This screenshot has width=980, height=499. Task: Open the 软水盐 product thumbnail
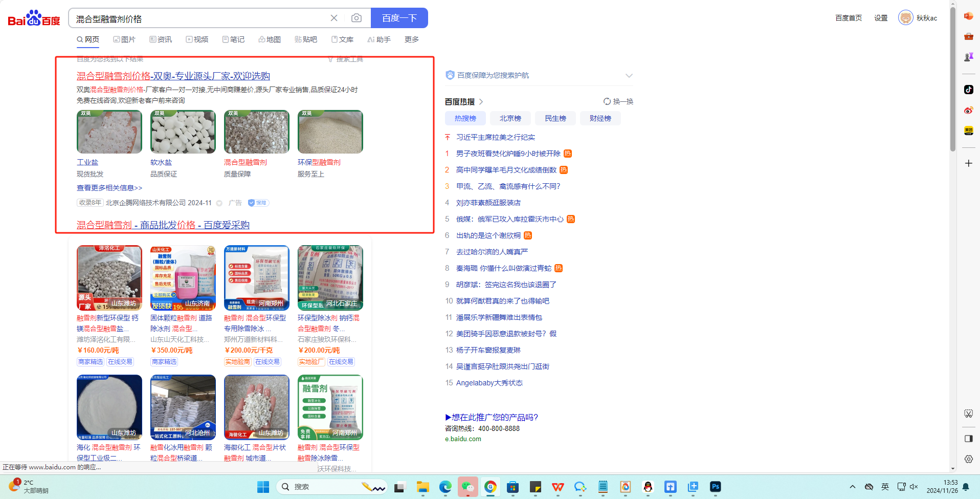pos(183,132)
